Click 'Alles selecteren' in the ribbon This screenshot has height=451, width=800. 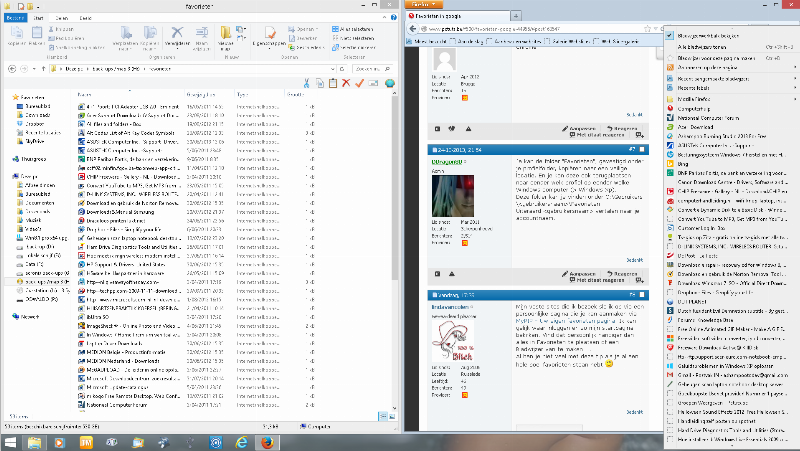tap(357, 30)
